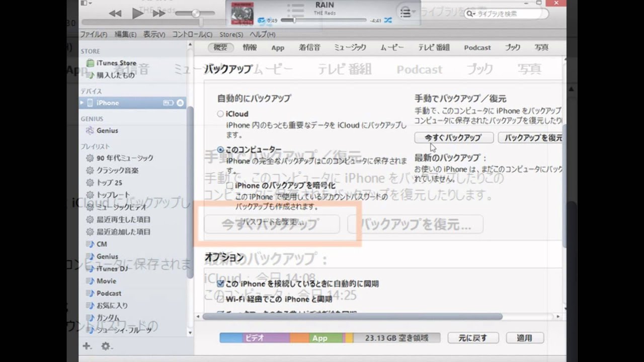This screenshot has width=644, height=362.
Task: Switch to the 着信音 tab
Action: 309,47
